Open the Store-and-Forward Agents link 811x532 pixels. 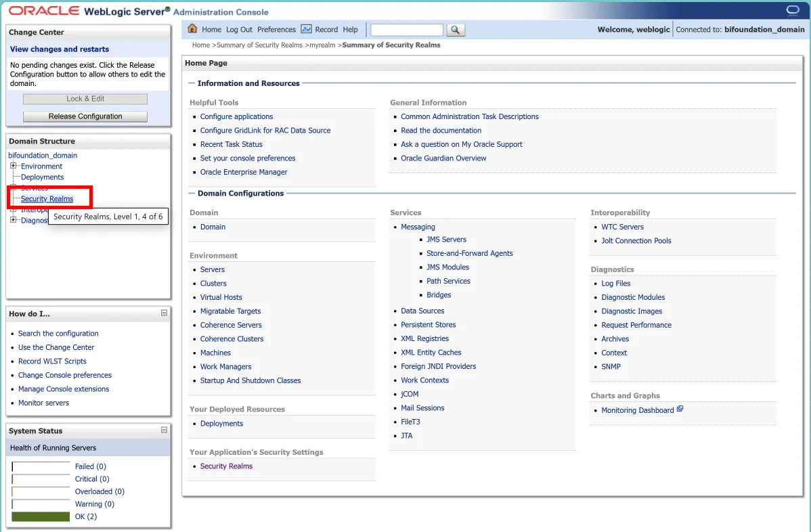[470, 253]
